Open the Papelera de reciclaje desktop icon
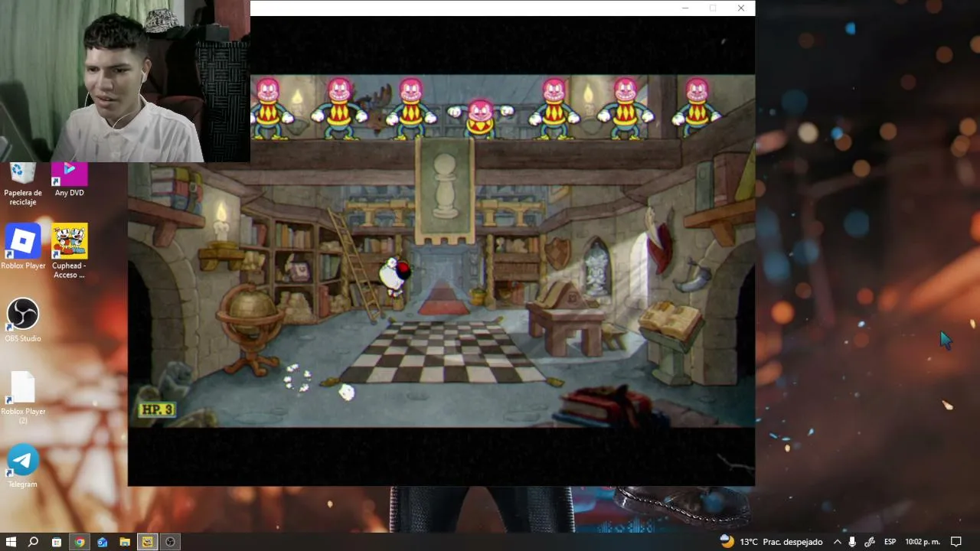The height and width of the screenshot is (551, 980). [23, 184]
